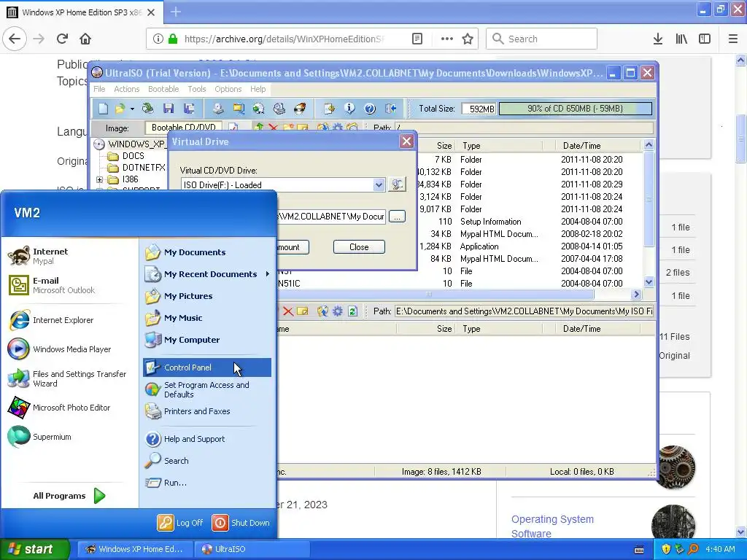Click the Burn CD/DVD image flame icon
This screenshot has width=747, height=560.
tap(300, 109)
